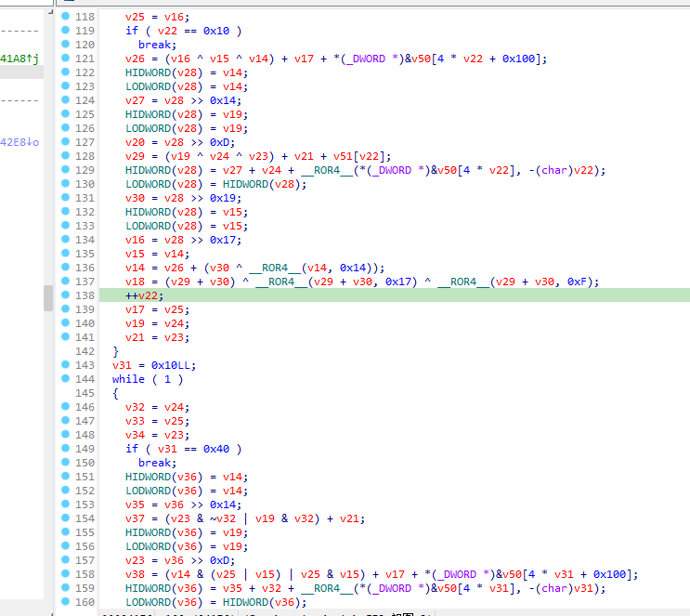This screenshot has width=690, height=616.
Task: Toggle breakpoint dot on line 154
Action: pyautogui.click(x=66, y=518)
